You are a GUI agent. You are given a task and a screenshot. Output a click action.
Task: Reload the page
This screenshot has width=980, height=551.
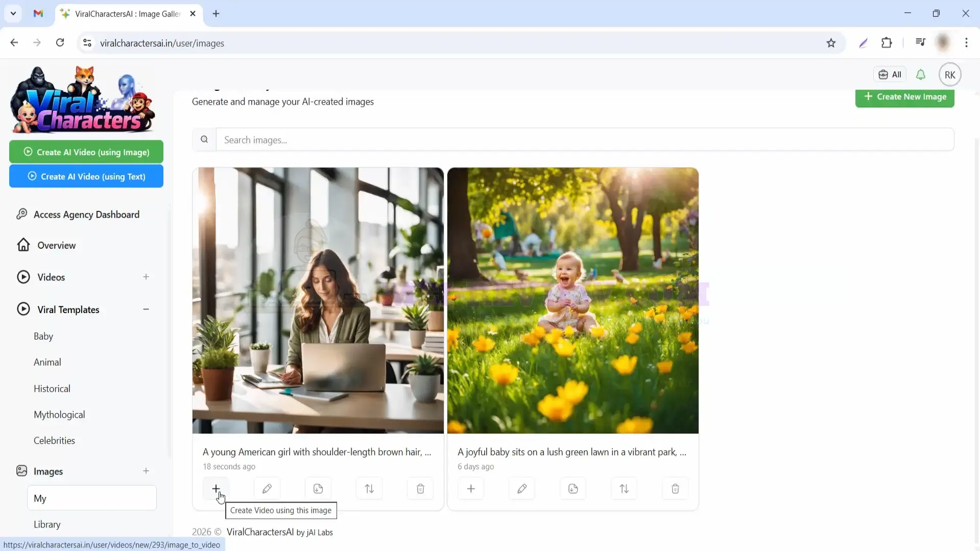click(x=60, y=43)
